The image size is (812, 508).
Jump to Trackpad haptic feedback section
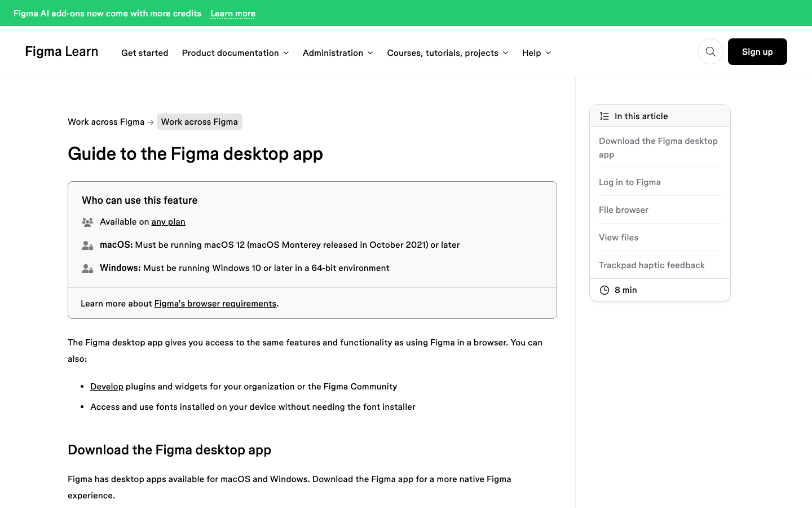[x=652, y=265]
